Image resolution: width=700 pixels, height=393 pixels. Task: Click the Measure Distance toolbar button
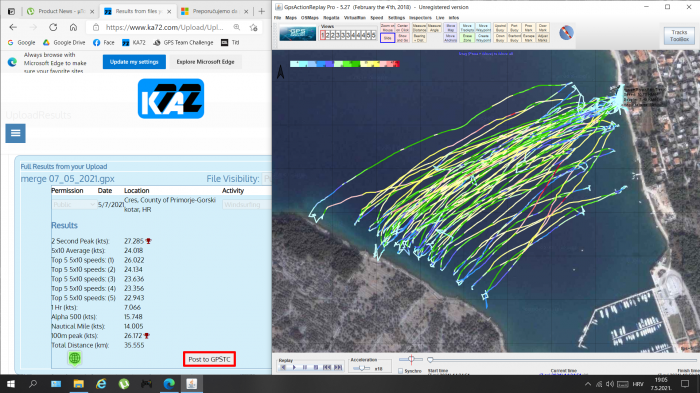(419, 28)
